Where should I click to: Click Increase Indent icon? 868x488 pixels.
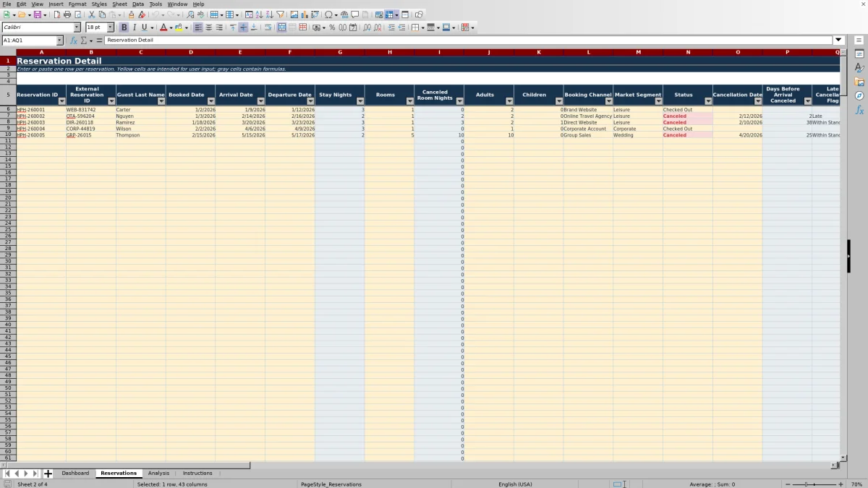pos(391,27)
